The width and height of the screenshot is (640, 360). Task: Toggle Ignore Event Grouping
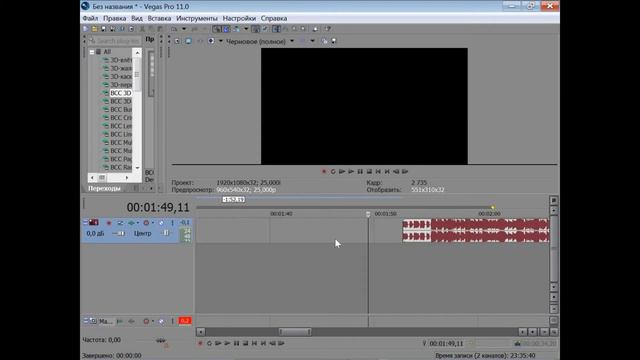click(x=265, y=29)
